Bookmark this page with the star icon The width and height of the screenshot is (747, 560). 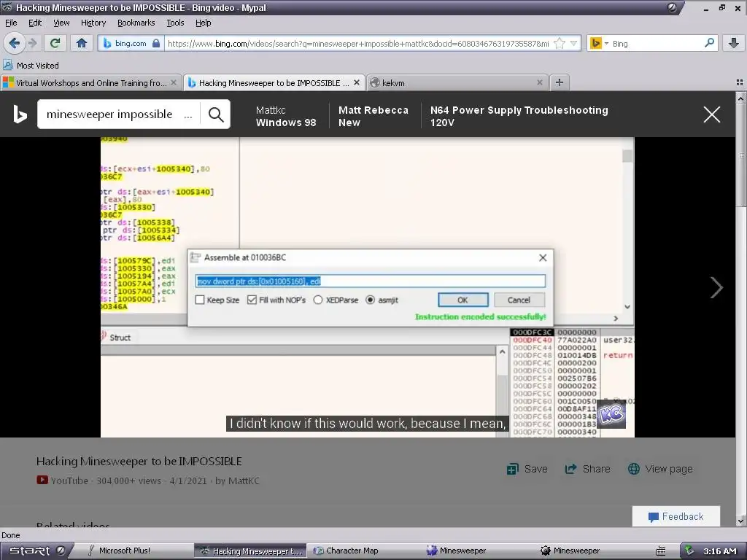pyautogui.click(x=560, y=43)
